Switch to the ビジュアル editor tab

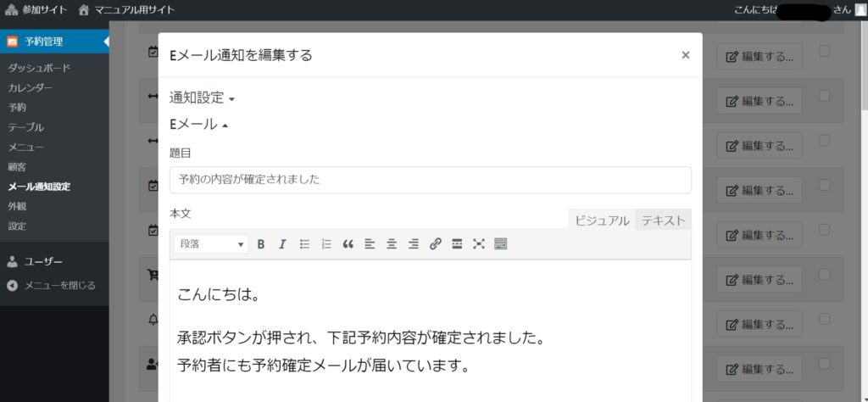pyautogui.click(x=602, y=221)
